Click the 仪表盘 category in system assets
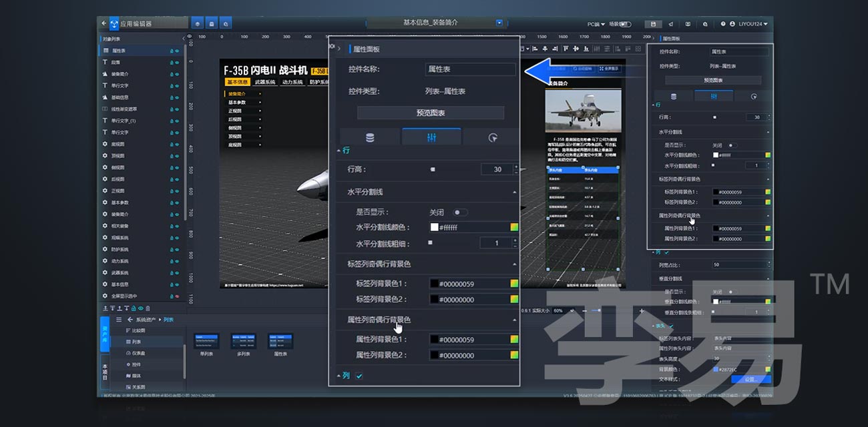 (x=135, y=354)
